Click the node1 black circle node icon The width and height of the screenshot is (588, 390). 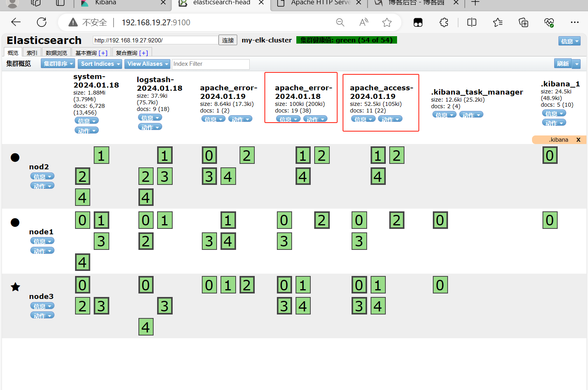click(15, 222)
